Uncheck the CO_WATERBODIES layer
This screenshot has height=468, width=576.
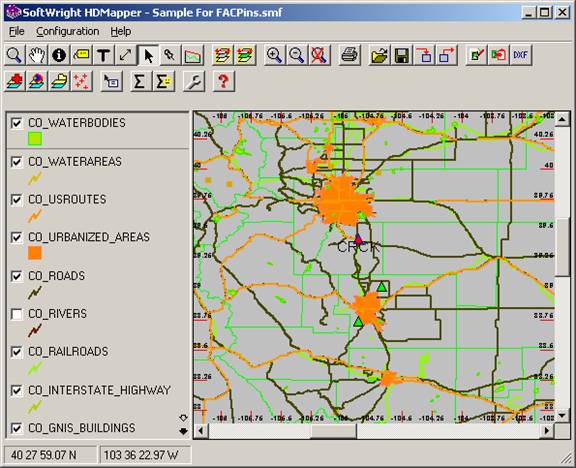[17, 123]
